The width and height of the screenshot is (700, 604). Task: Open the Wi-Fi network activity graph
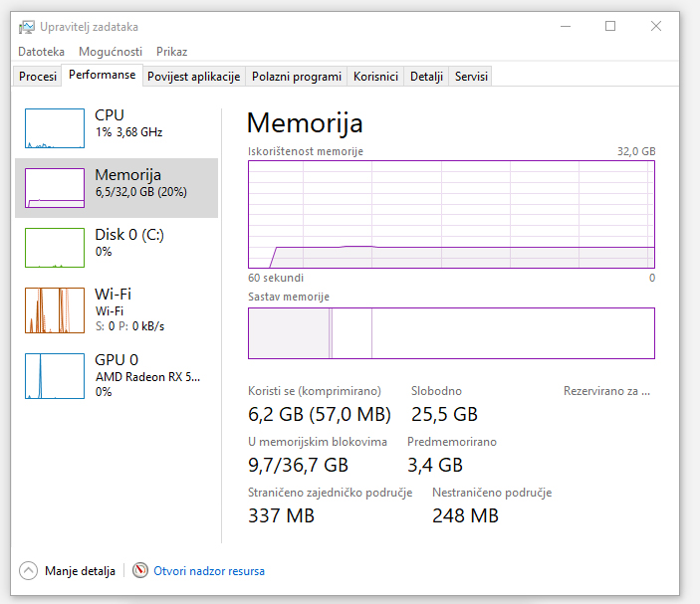point(55,309)
